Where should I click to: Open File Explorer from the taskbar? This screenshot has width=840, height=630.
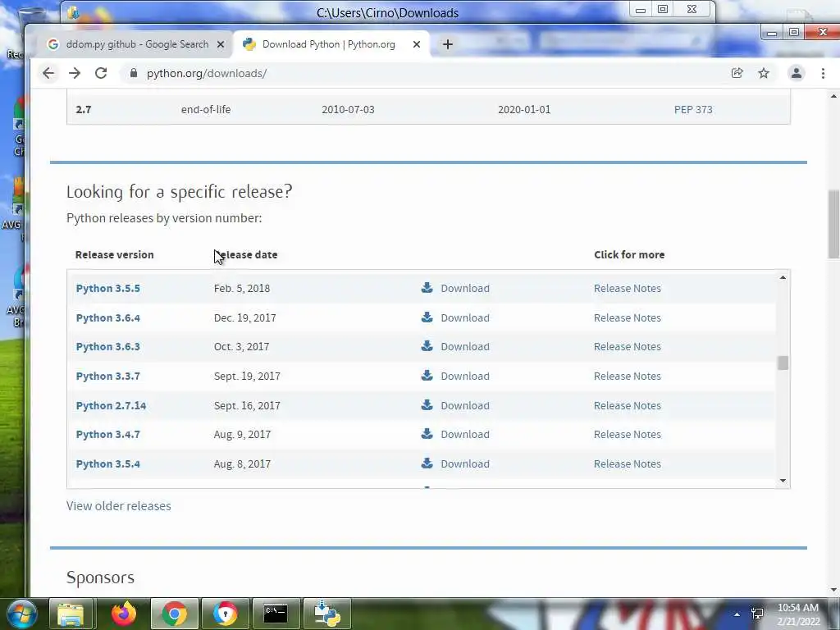point(71,614)
